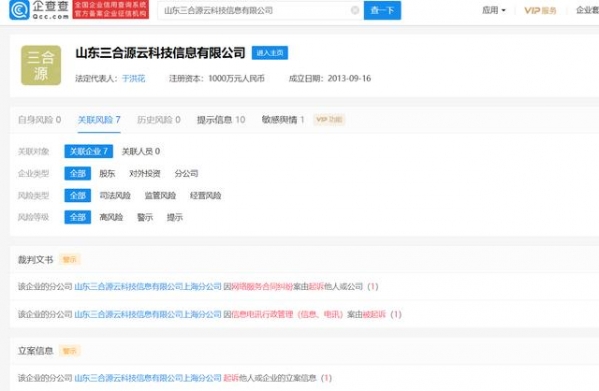Filter risk type by 经营风险

pos(206,196)
